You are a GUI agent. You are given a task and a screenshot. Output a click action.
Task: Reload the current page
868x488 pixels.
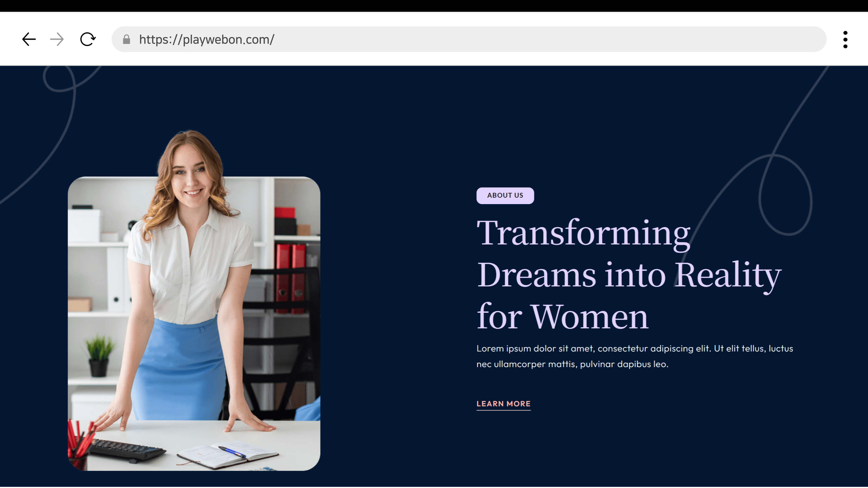88,39
